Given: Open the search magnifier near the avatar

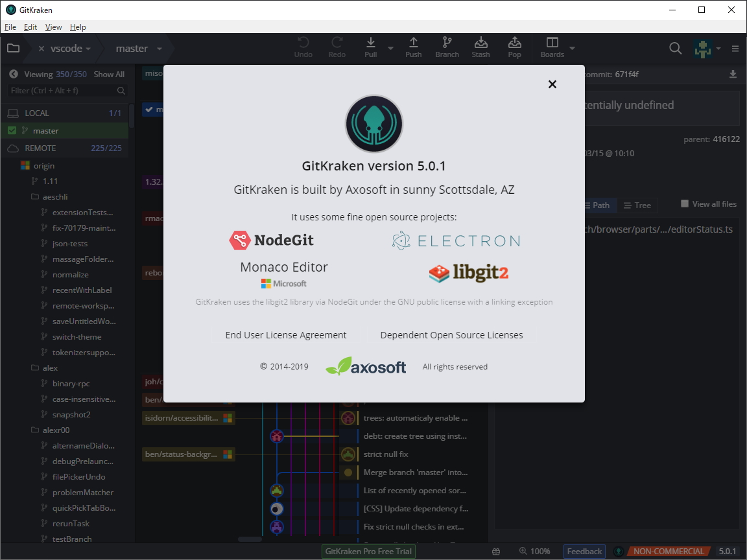Looking at the screenshot, I should pos(675,48).
